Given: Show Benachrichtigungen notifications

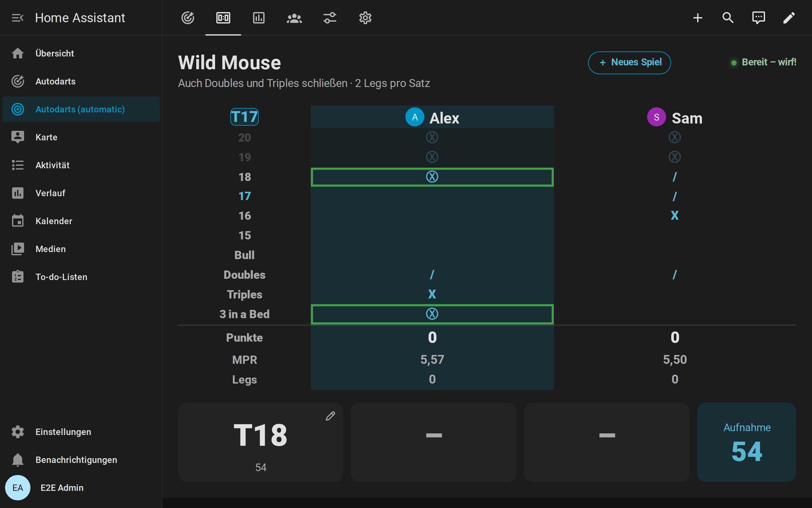Looking at the screenshot, I should click(x=81, y=460).
